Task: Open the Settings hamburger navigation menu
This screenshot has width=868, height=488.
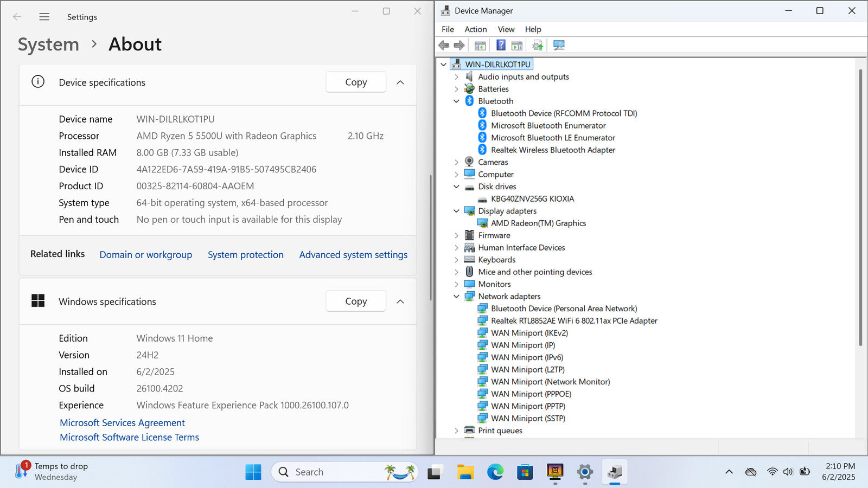Action: [44, 17]
